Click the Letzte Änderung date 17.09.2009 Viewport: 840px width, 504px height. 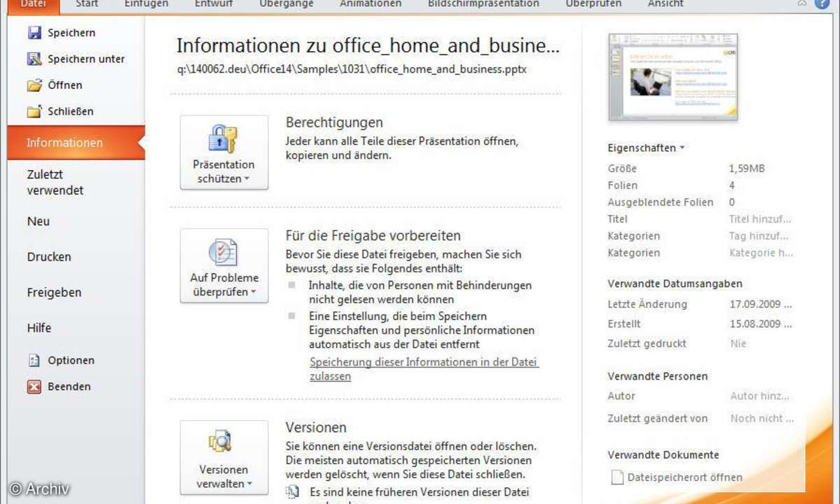pyautogui.click(x=760, y=304)
